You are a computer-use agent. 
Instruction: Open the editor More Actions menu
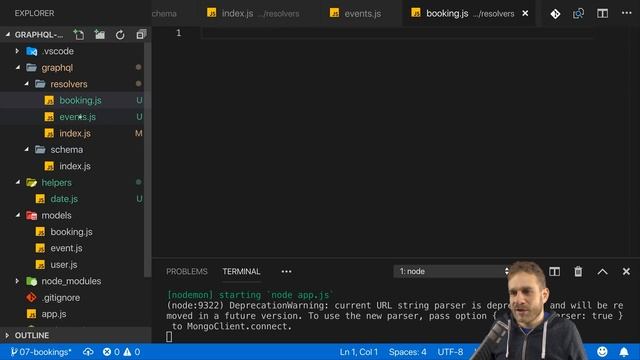tap(627, 13)
